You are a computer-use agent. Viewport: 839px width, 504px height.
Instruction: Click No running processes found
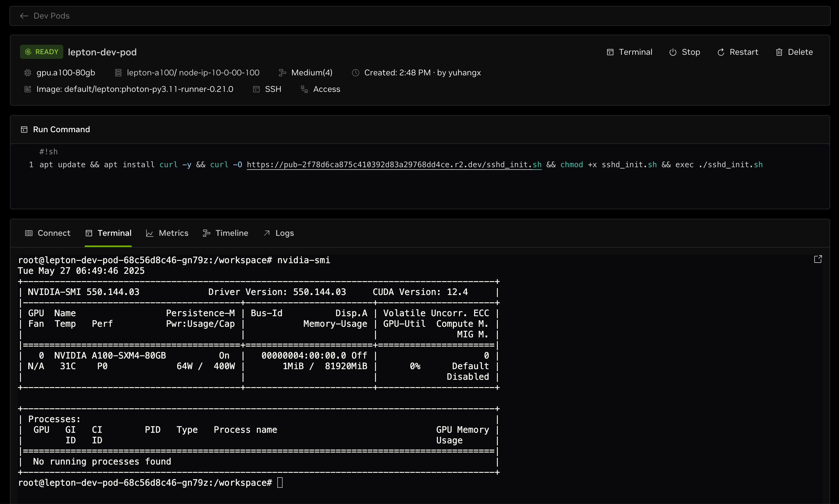point(102,462)
